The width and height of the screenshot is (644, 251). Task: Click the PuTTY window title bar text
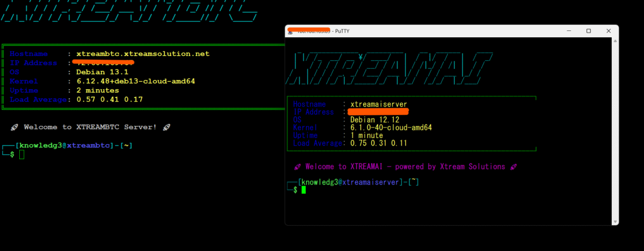click(x=341, y=31)
